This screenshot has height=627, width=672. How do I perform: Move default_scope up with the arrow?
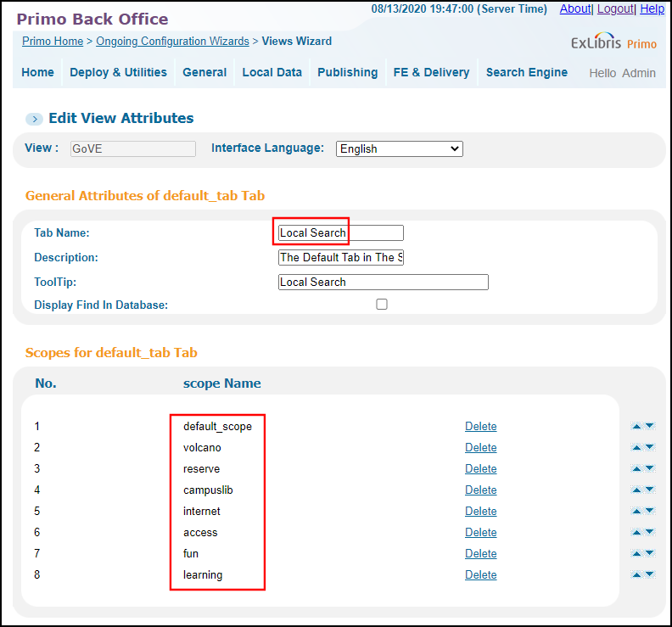636,426
